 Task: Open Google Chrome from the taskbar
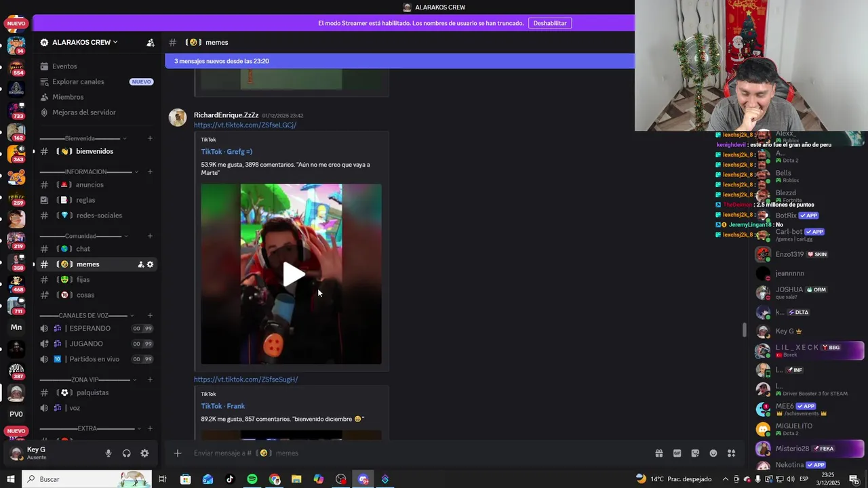[x=275, y=479]
